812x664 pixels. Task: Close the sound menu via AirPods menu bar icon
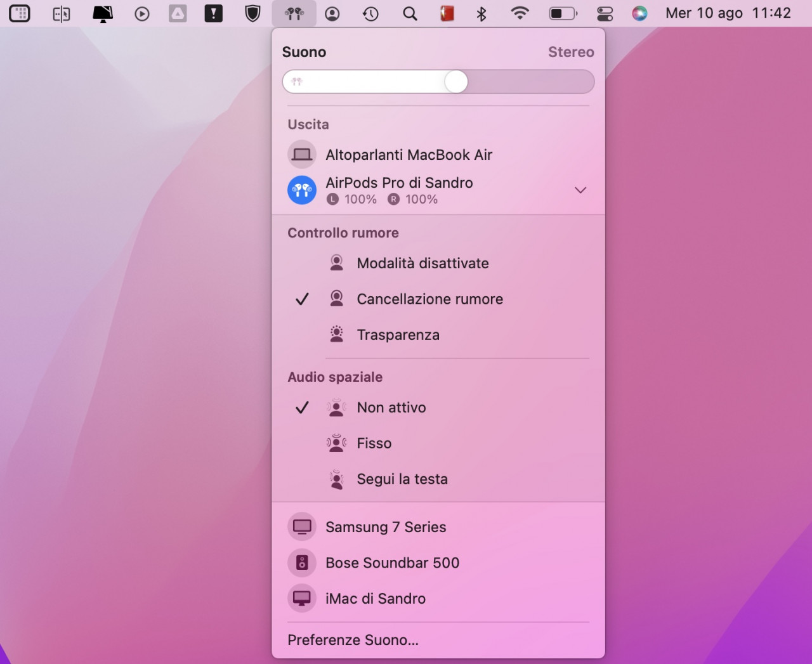click(294, 13)
